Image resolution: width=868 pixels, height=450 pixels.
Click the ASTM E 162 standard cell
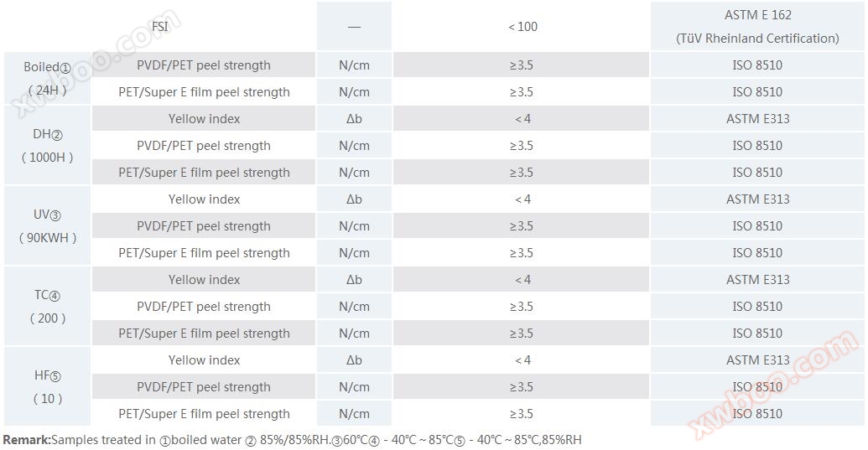point(757,15)
